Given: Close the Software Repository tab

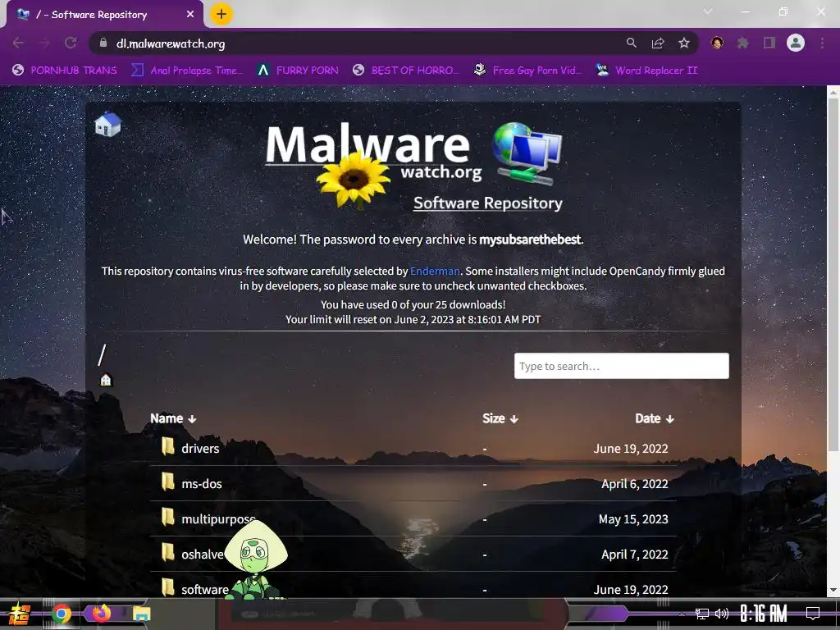Looking at the screenshot, I should 190,15.
